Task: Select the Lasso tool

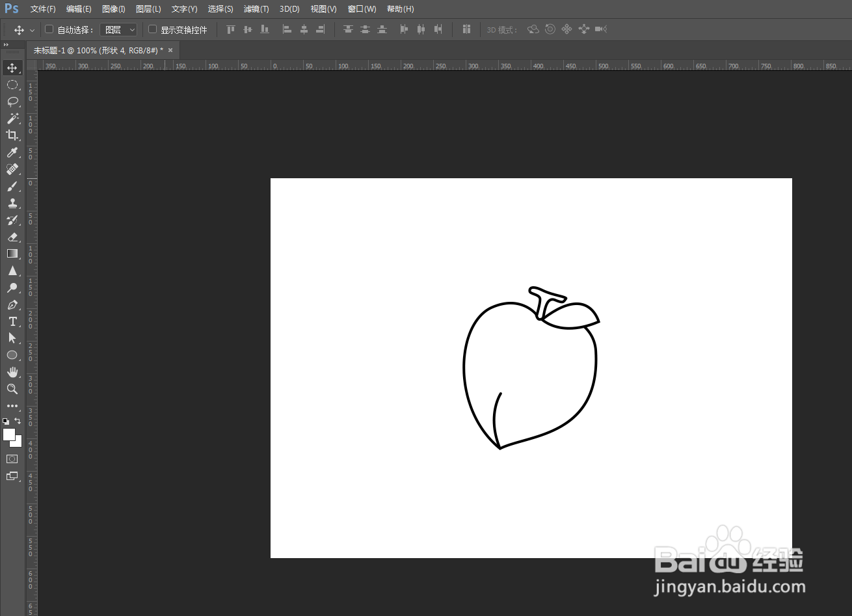Action: click(12, 101)
